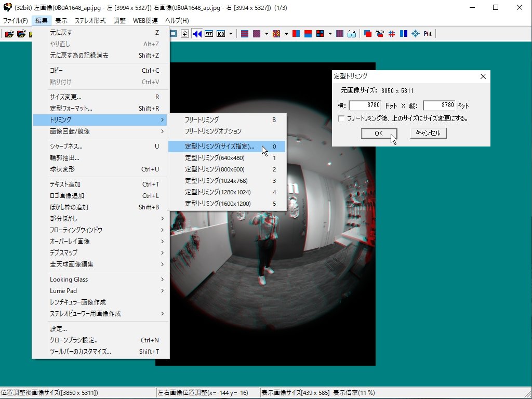The image size is (532, 399).
Task: Select the side-by-side red blue icon
Action: click(x=296, y=34)
